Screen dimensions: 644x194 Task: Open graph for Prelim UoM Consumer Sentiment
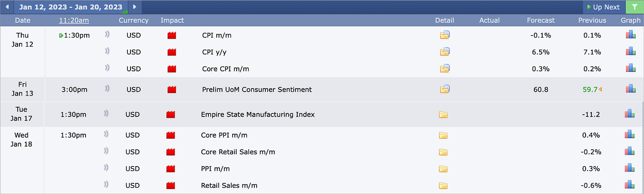[630, 89]
